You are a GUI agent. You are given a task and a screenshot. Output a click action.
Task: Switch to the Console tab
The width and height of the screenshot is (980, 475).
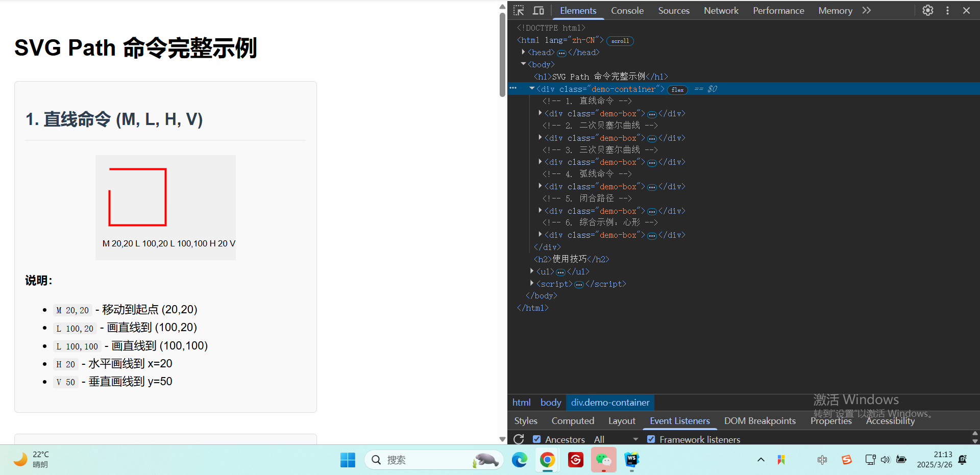tap(627, 10)
